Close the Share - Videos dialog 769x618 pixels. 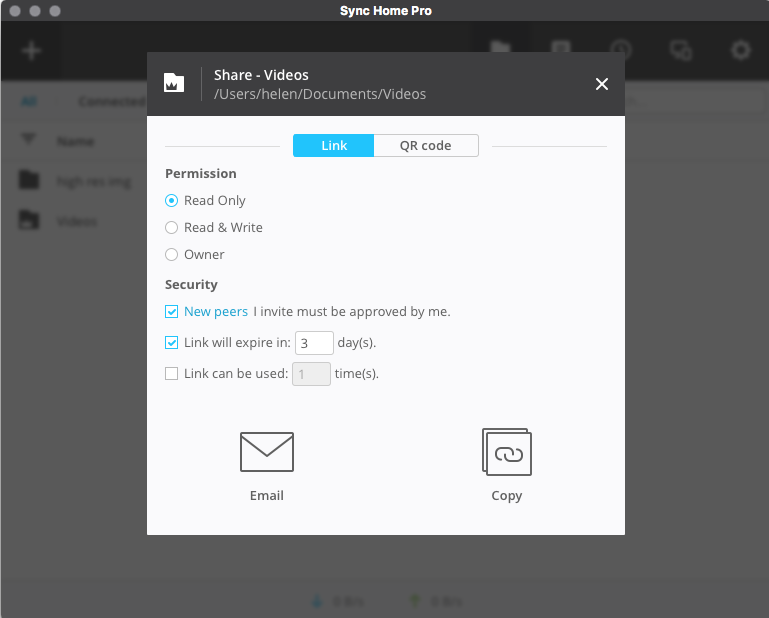pos(602,84)
